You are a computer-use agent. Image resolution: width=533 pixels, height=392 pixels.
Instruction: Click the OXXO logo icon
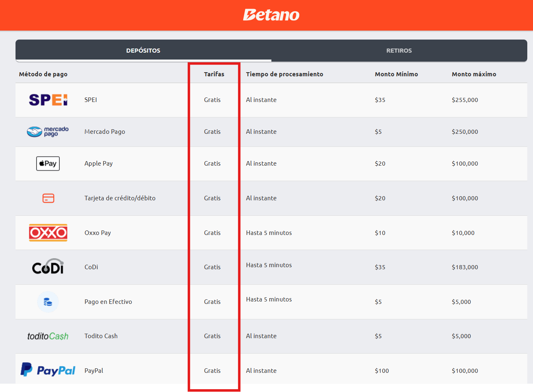click(x=48, y=233)
